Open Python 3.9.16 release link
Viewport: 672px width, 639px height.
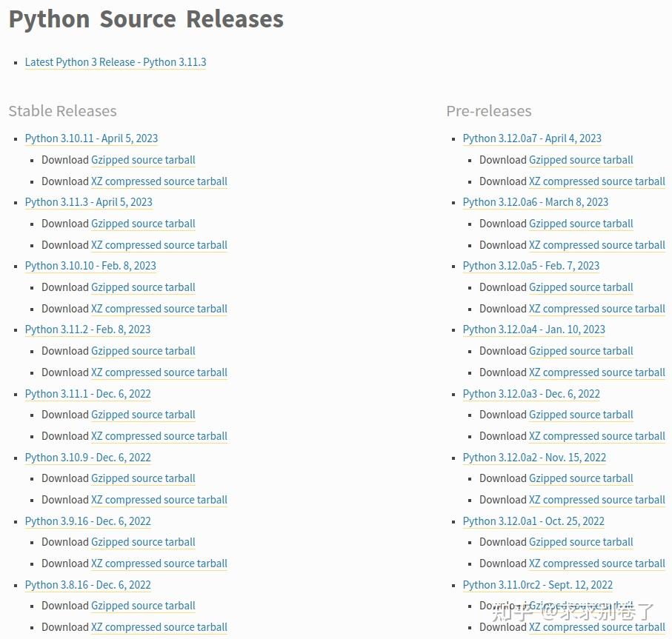87,521
